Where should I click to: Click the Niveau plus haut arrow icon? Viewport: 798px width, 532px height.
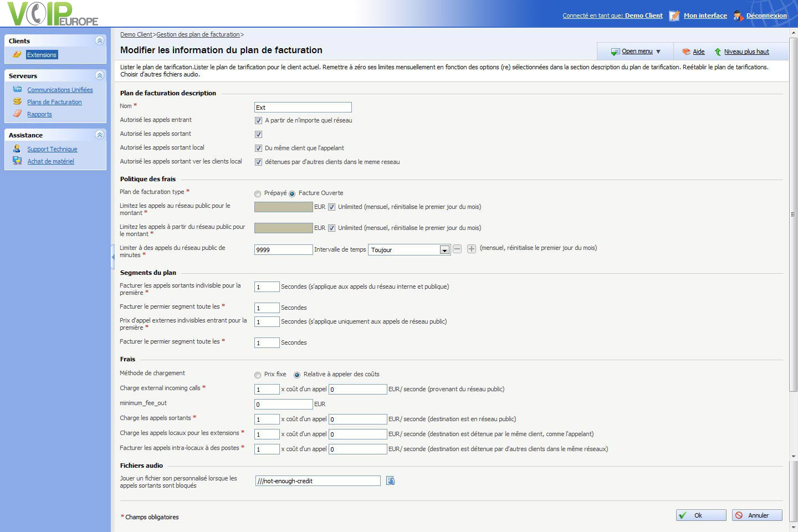click(x=718, y=52)
